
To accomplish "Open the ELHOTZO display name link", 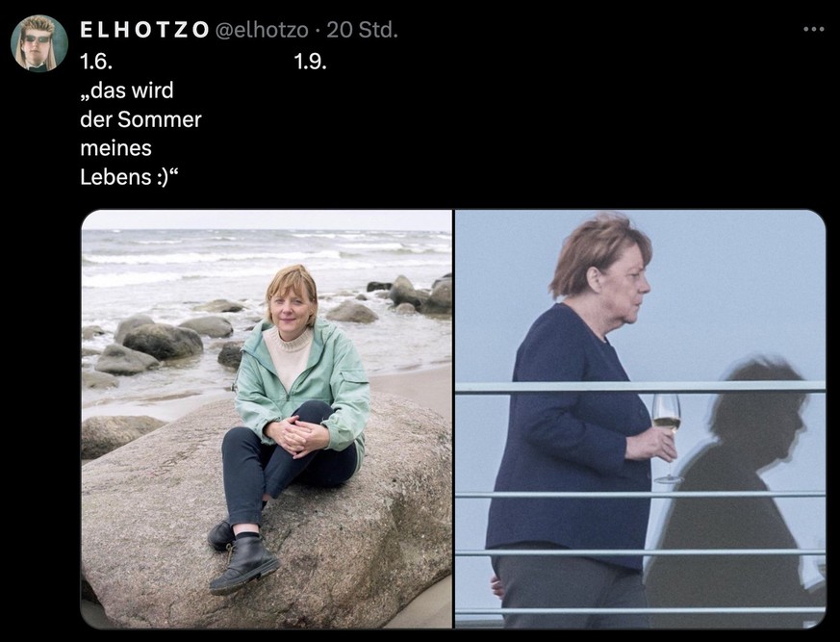I will point(144,30).
